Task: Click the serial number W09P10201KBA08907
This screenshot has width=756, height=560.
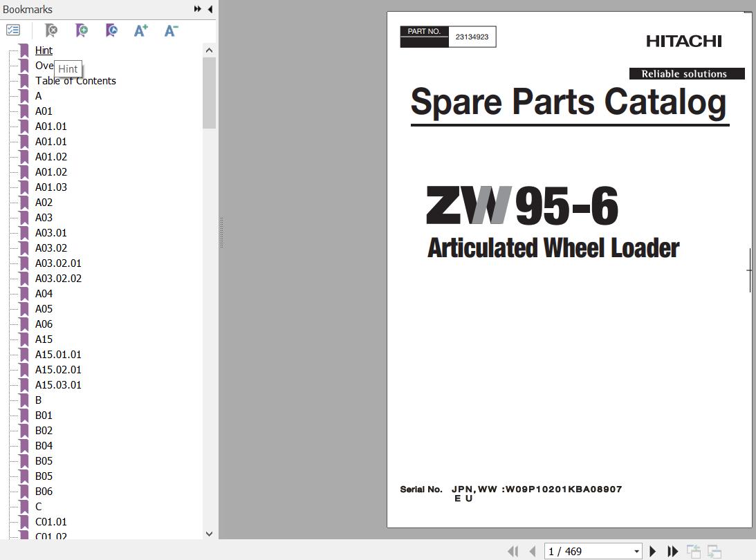Action: [x=564, y=489]
